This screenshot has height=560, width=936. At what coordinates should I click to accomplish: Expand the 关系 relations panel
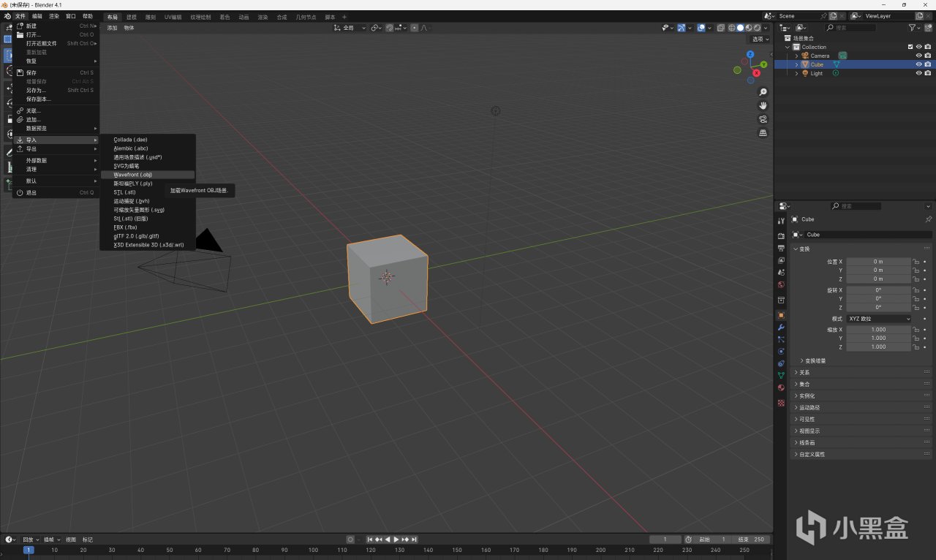862,372
